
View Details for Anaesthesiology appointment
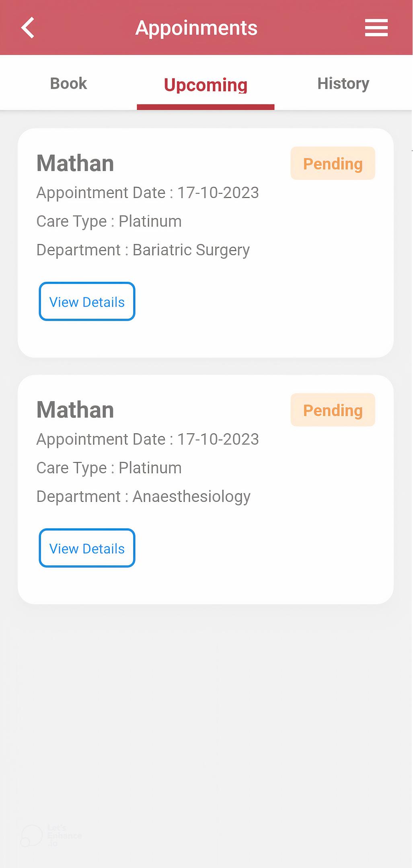(87, 548)
